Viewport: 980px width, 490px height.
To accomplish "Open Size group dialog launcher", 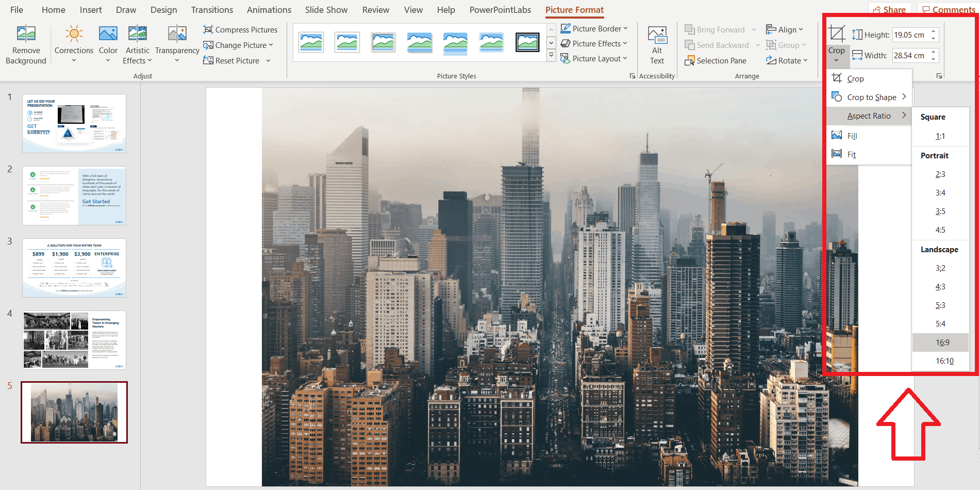I will 939,76.
